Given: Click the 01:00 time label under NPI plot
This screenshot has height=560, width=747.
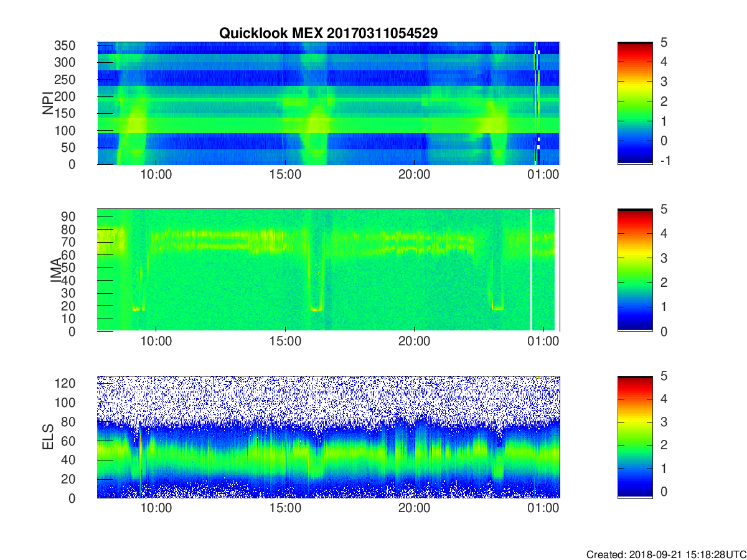Looking at the screenshot, I should click(544, 175).
